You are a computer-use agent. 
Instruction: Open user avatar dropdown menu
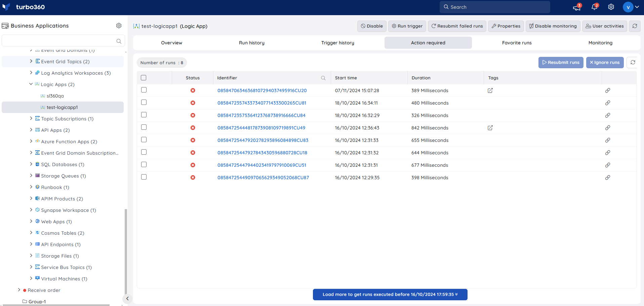coord(631,7)
